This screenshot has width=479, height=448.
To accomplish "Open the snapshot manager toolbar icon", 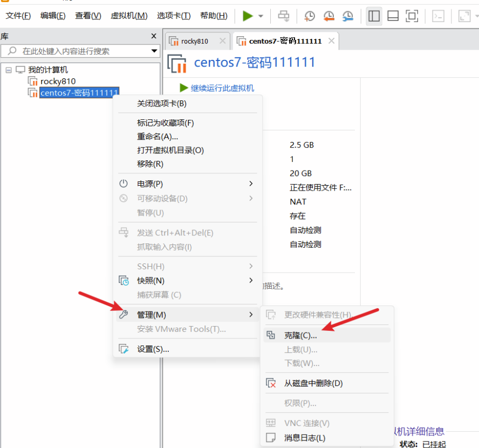I will [348, 16].
